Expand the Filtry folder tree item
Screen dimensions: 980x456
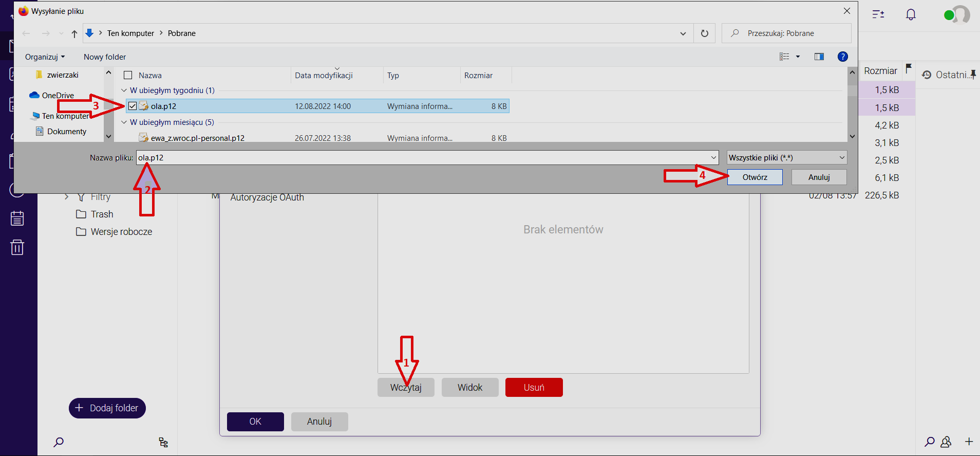tap(66, 197)
